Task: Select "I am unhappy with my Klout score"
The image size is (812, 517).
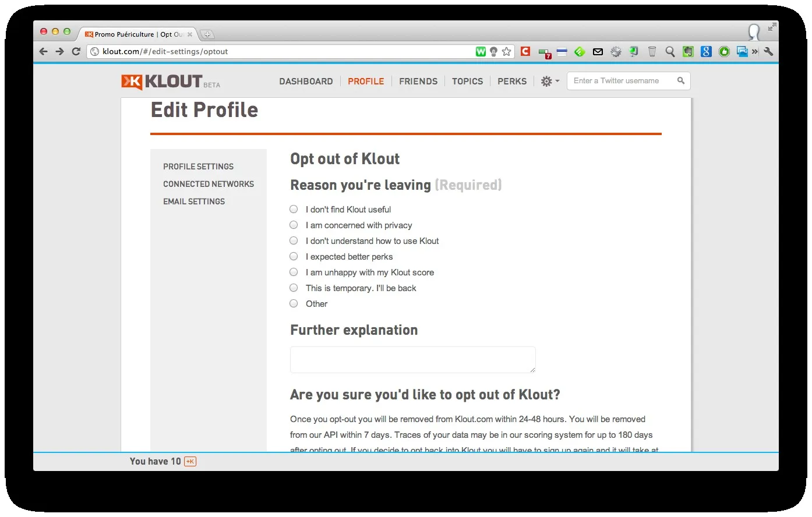Action: click(294, 272)
